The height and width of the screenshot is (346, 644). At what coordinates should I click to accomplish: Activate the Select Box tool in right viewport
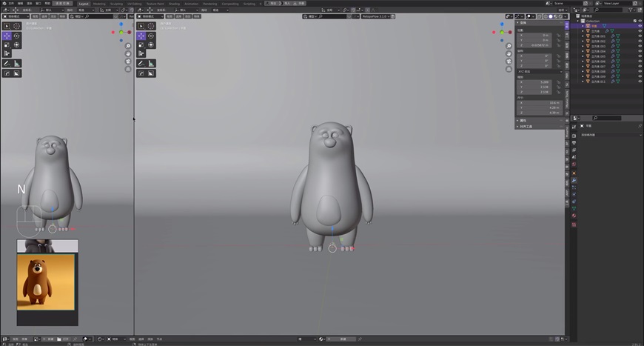click(141, 26)
